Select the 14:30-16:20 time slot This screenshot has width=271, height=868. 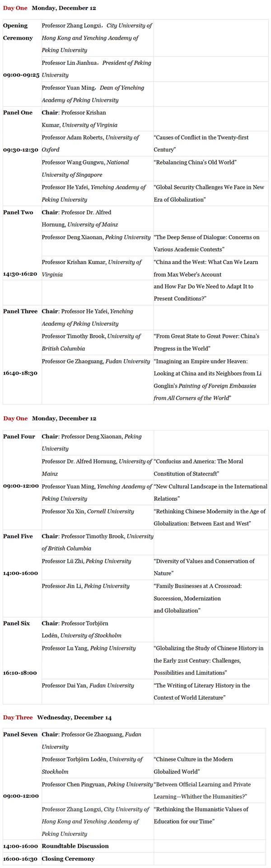coord(20,274)
